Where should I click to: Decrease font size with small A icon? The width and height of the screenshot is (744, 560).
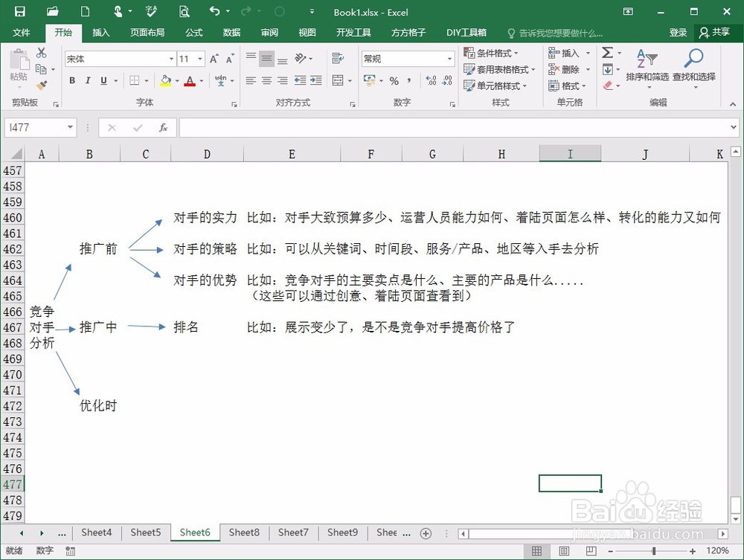(x=230, y=59)
